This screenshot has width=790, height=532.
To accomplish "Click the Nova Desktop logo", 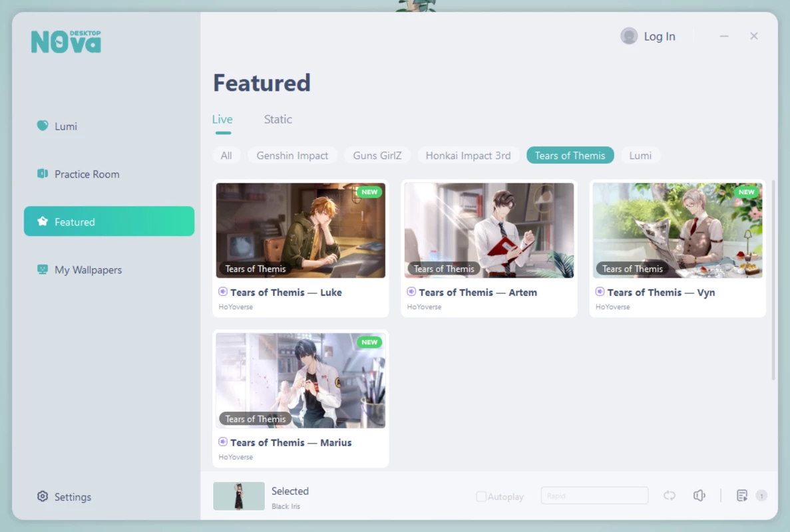I will [66, 42].
